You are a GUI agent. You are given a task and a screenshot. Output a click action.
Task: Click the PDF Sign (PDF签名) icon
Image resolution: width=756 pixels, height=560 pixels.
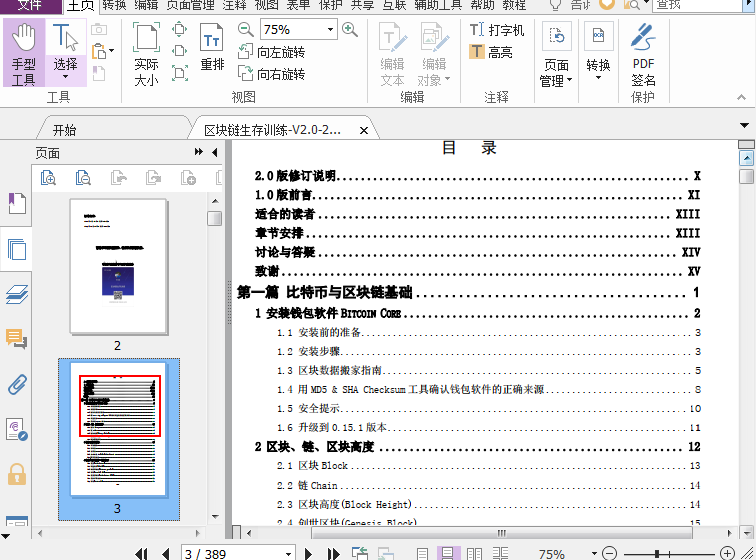(643, 54)
